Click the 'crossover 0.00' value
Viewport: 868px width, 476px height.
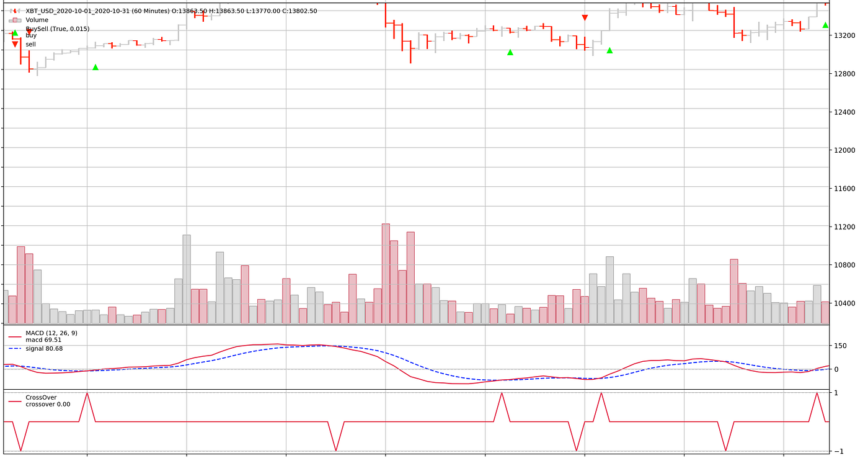pos(48,405)
